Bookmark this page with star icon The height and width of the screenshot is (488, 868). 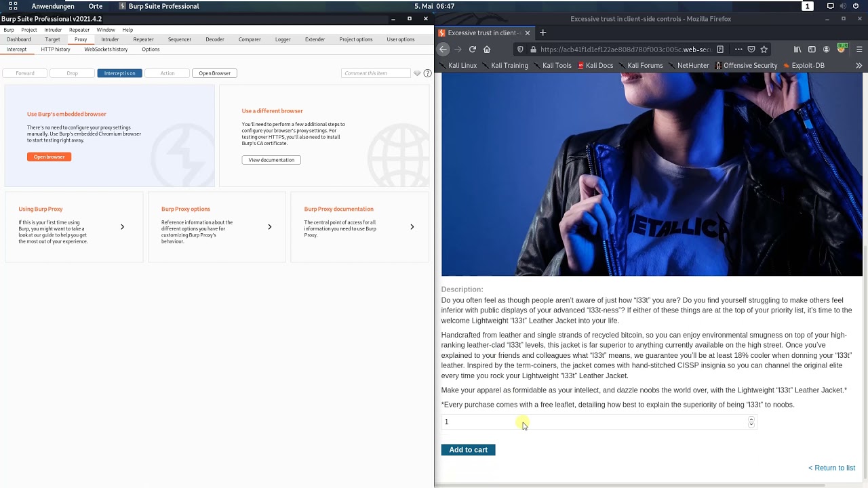tap(764, 49)
